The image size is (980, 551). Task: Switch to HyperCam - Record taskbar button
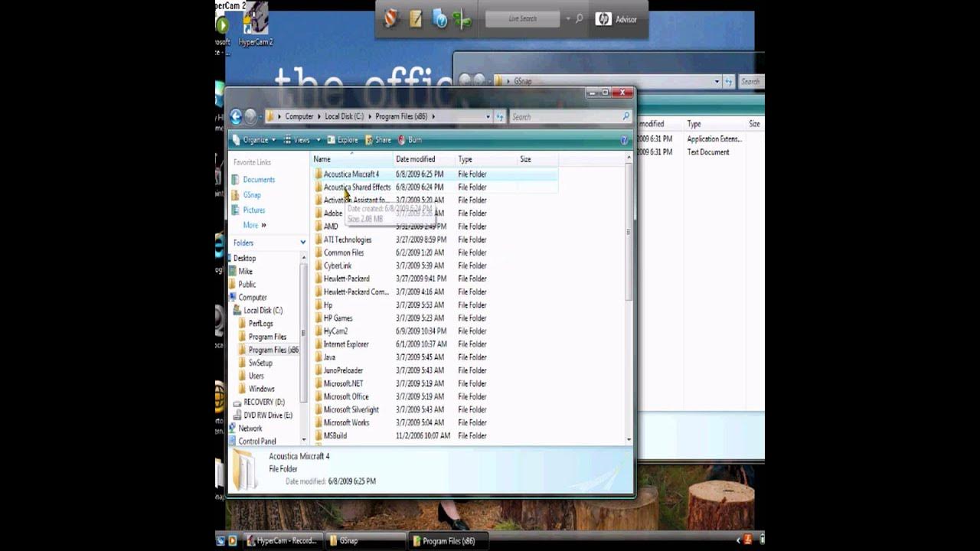(x=283, y=540)
